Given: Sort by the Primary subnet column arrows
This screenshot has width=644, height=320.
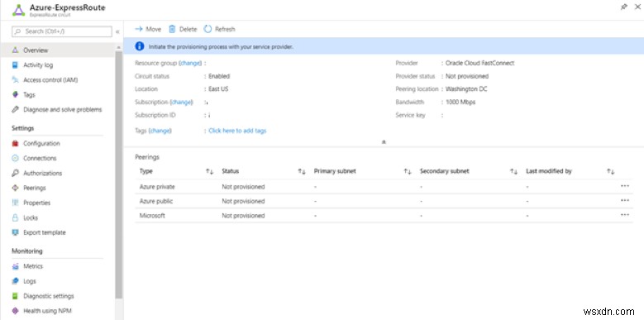Looking at the screenshot, I should [408, 171].
